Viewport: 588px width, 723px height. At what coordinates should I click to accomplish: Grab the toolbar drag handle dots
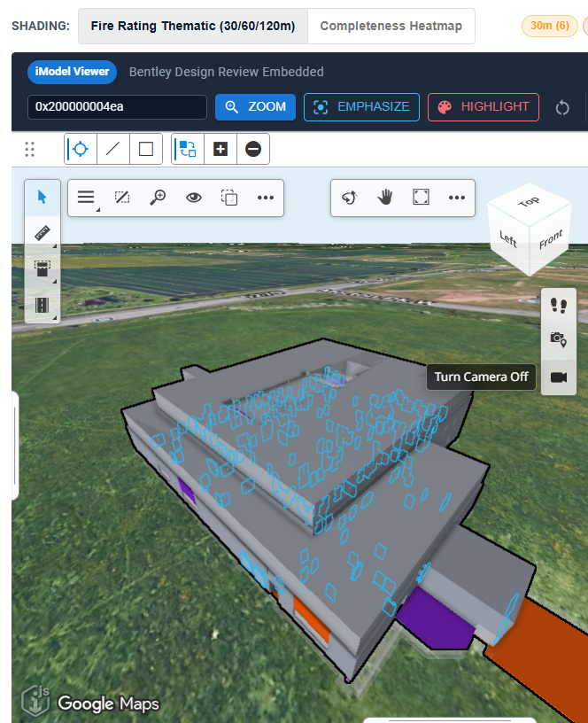[29, 149]
